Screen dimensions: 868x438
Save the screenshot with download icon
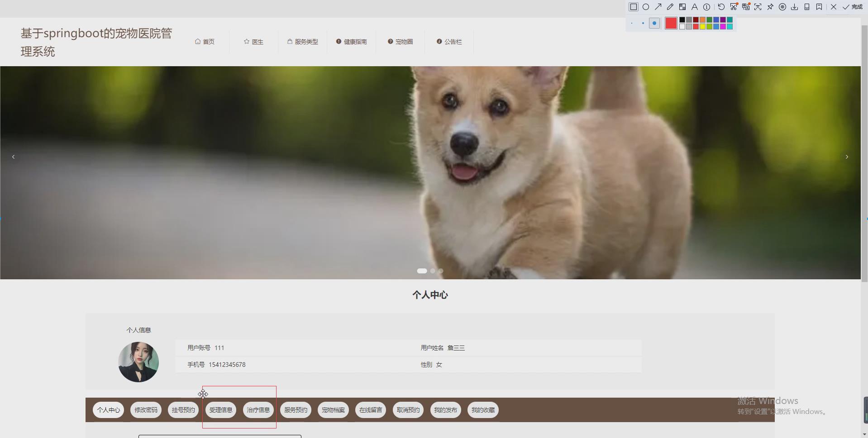(x=795, y=7)
